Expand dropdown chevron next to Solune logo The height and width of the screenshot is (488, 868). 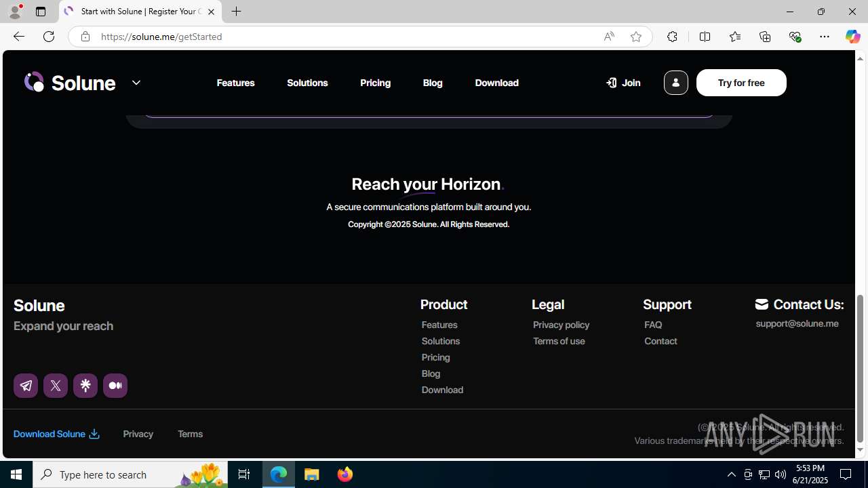tap(136, 83)
